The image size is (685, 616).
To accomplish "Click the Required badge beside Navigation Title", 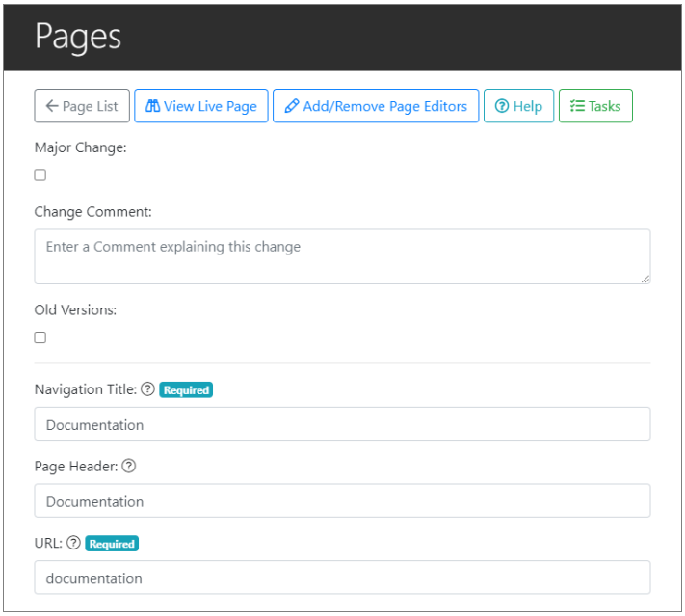I will click(186, 389).
